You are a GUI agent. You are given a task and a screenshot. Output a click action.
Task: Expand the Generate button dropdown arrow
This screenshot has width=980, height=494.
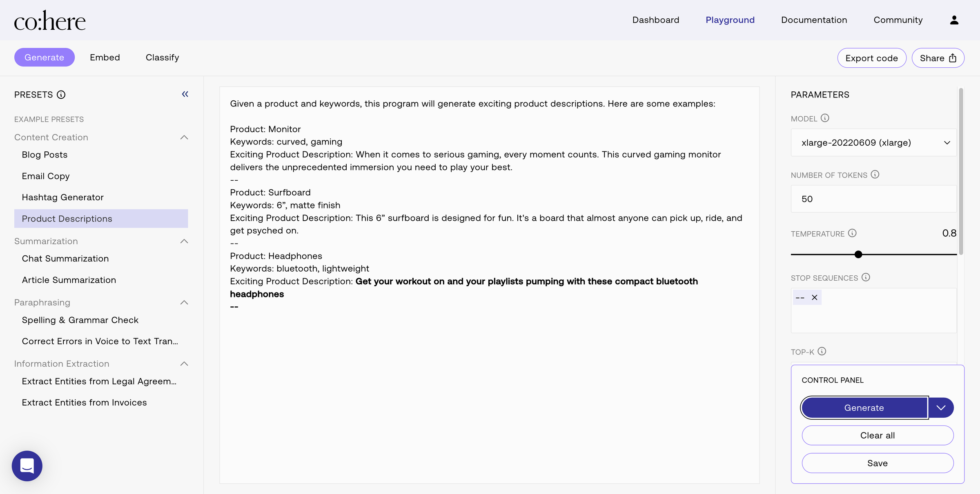tap(942, 408)
